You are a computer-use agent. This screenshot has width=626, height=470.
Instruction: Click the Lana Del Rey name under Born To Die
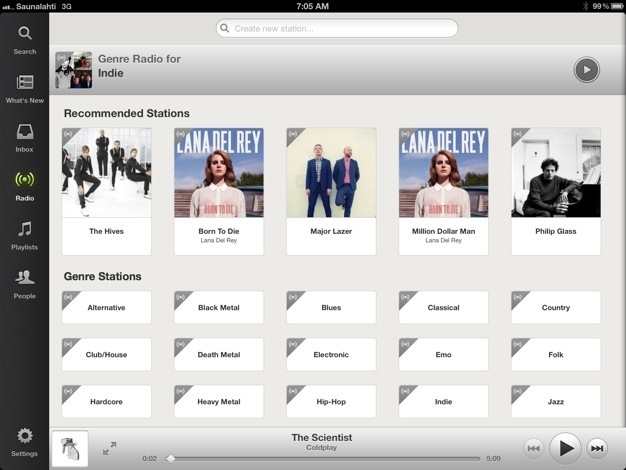pos(219,240)
